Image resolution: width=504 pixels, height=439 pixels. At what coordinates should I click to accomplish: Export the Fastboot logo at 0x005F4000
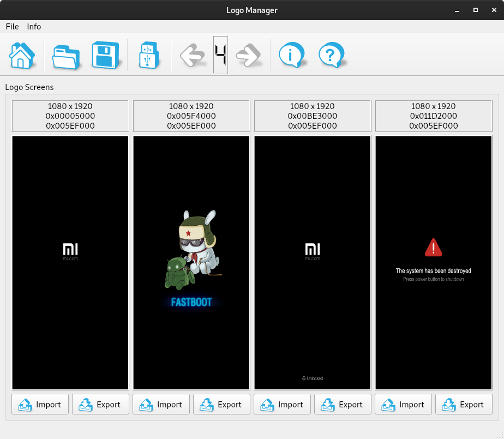click(221, 404)
